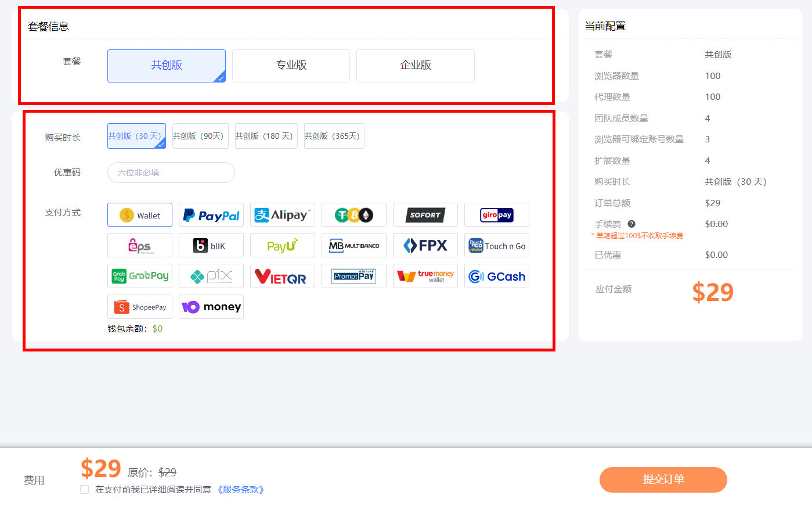Select the cryptocurrency payment option
The height and width of the screenshot is (506, 812).
(354, 215)
